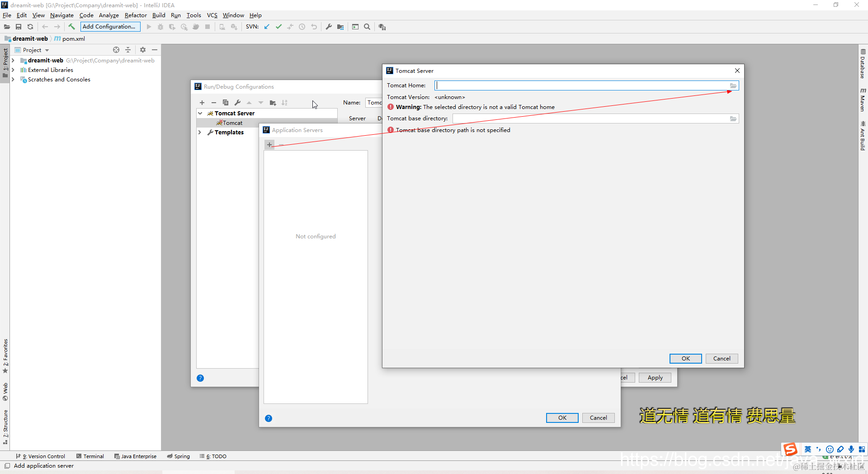Click the Back navigation arrow
The width and height of the screenshot is (868, 474).
pos(45,27)
